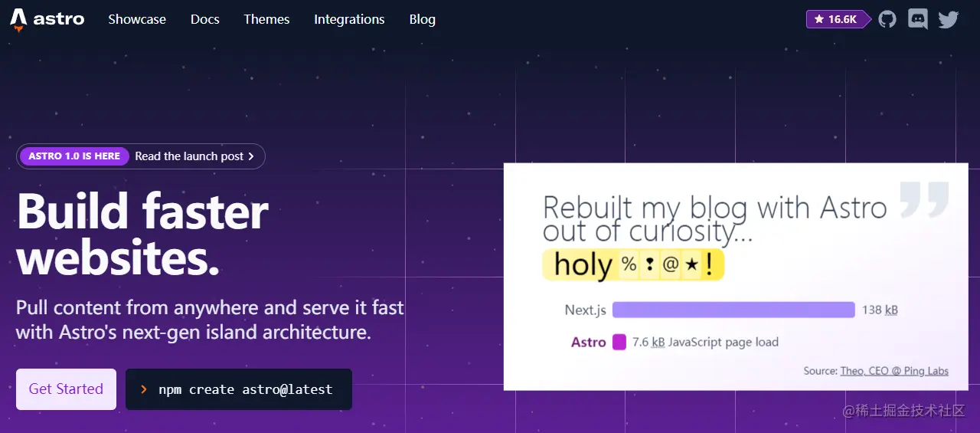Click the large quotation mark icon
The image size is (980, 433).
coord(924,199)
